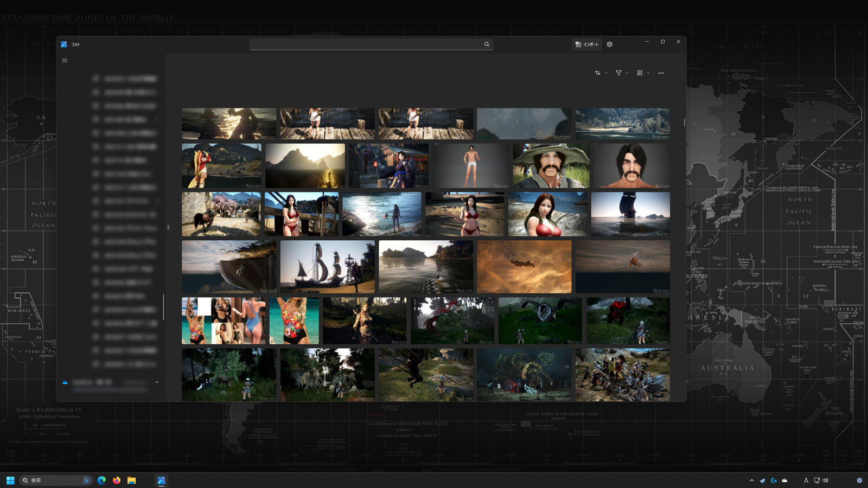The width and height of the screenshot is (868, 488).
Task: Open the Windows Start menu
Action: click(x=10, y=480)
